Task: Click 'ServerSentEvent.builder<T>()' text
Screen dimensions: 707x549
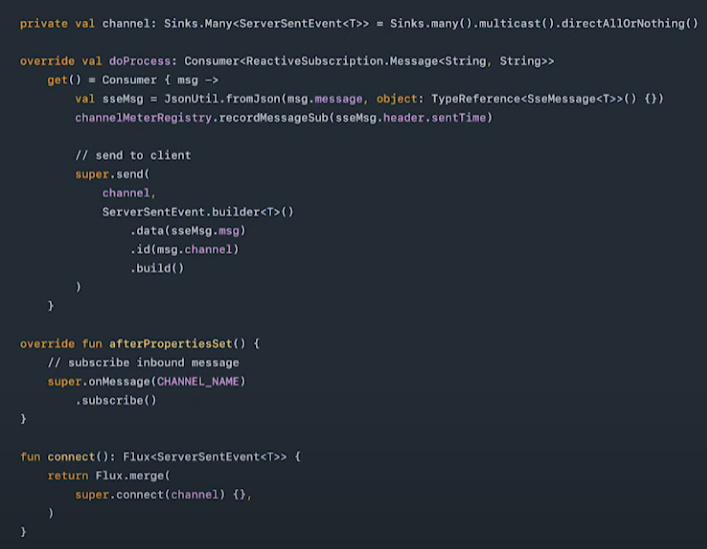Action: click(x=197, y=212)
